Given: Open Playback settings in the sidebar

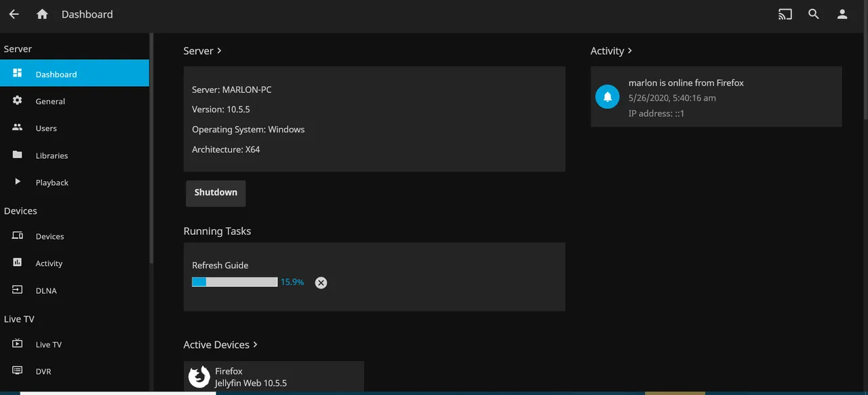Looking at the screenshot, I should [75, 182].
